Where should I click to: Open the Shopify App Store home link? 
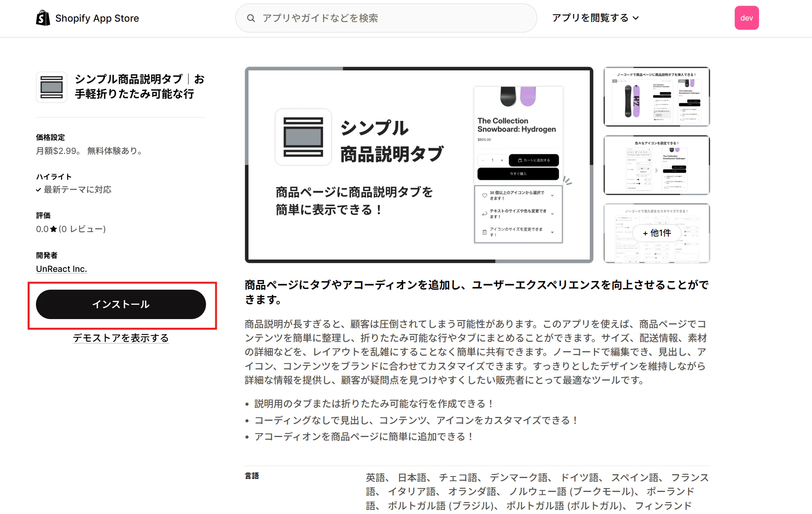pos(87,18)
